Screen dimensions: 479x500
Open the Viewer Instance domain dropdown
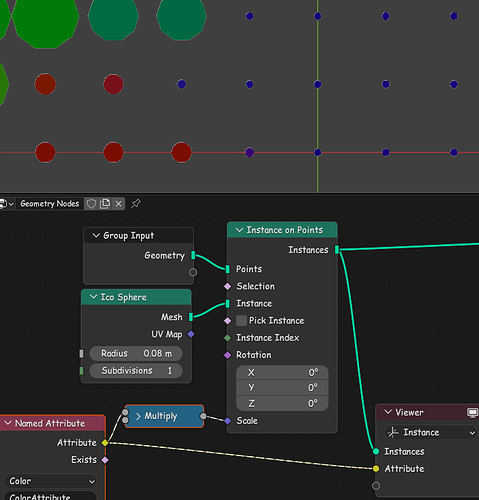pyautogui.click(x=430, y=433)
